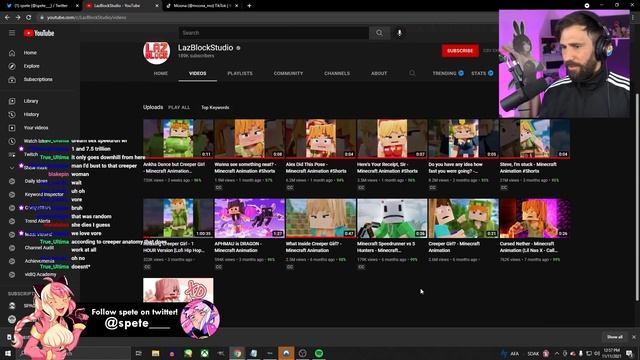640x360 pixels.
Task: Click the Ankha Dance Creeper Girl thumbnail
Action: (178, 139)
